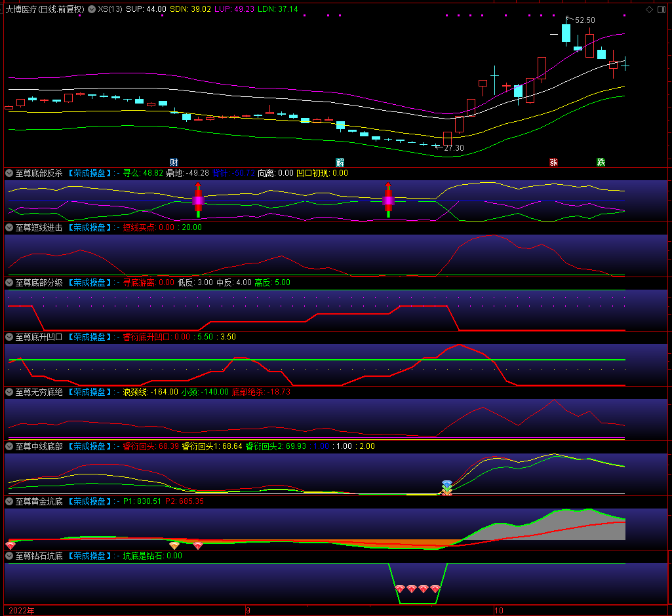
Task: Click the red gem right of the orange gem
Action: (197, 545)
